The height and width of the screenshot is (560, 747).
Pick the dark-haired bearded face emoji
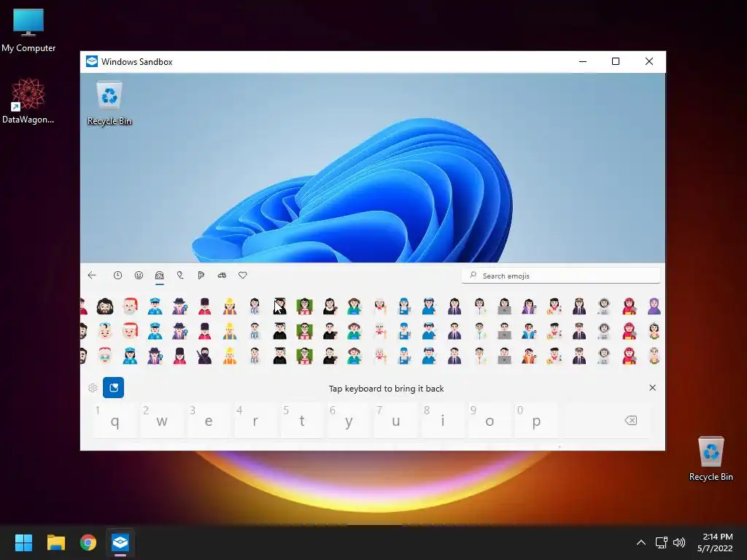105,306
